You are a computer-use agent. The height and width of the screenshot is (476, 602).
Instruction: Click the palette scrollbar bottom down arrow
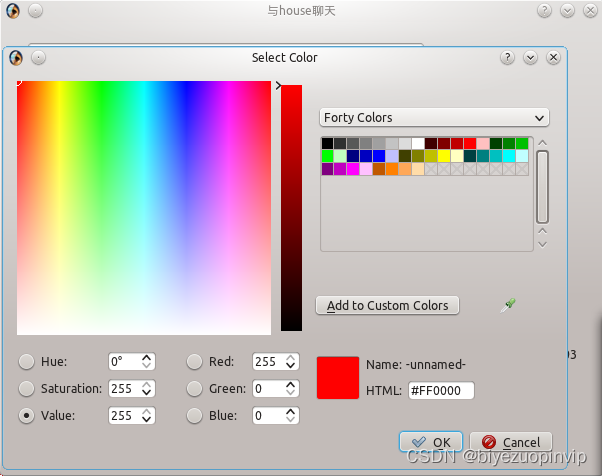[x=542, y=245]
